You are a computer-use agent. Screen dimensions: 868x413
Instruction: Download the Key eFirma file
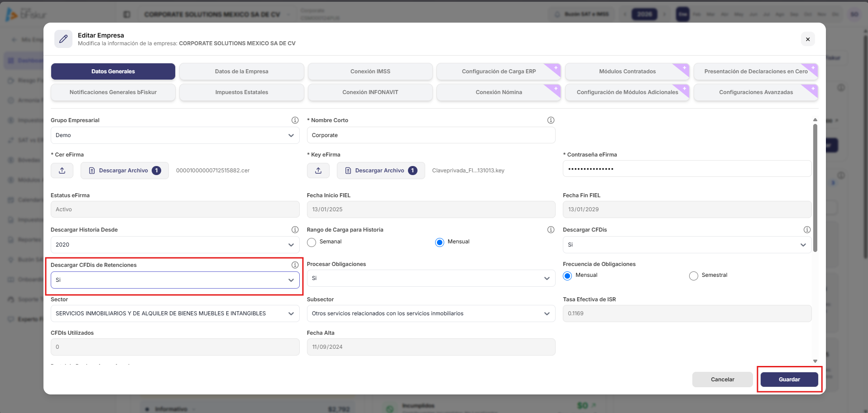(x=381, y=171)
